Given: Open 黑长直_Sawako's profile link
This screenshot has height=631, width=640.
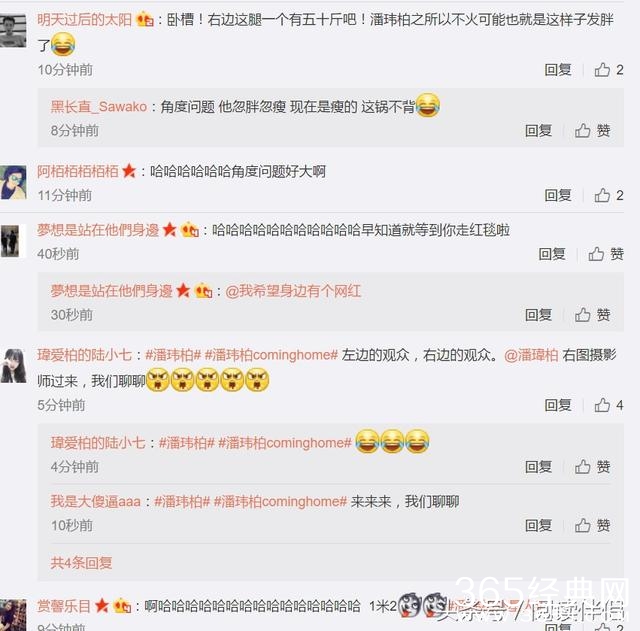Looking at the screenshot, I should click(x=98, y=107).
